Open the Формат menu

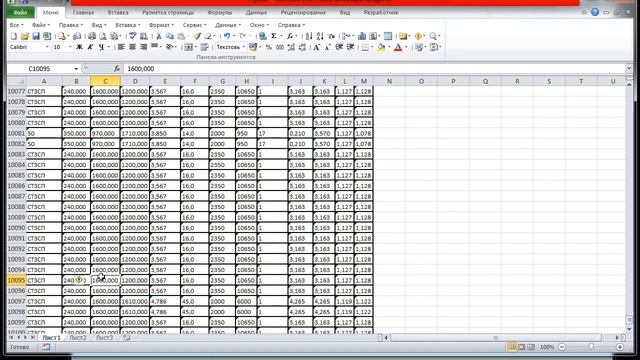pyautogui.click(x=161, y=25)
